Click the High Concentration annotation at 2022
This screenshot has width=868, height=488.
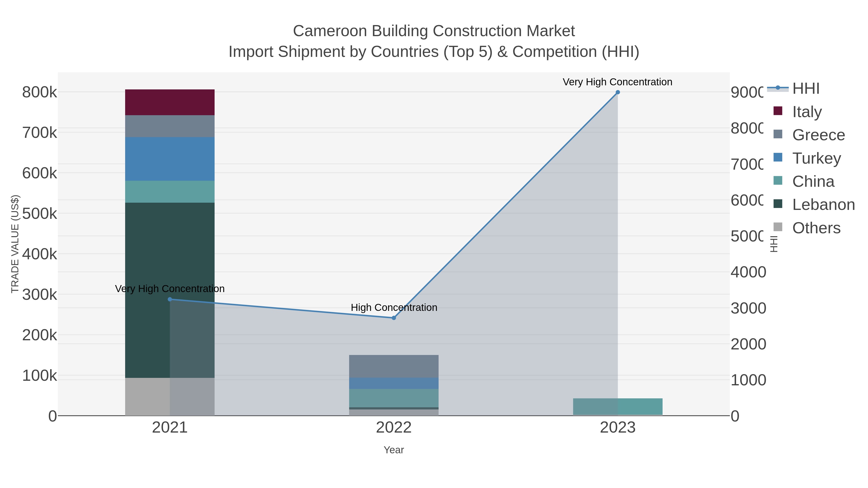click(x=394, y=308)
